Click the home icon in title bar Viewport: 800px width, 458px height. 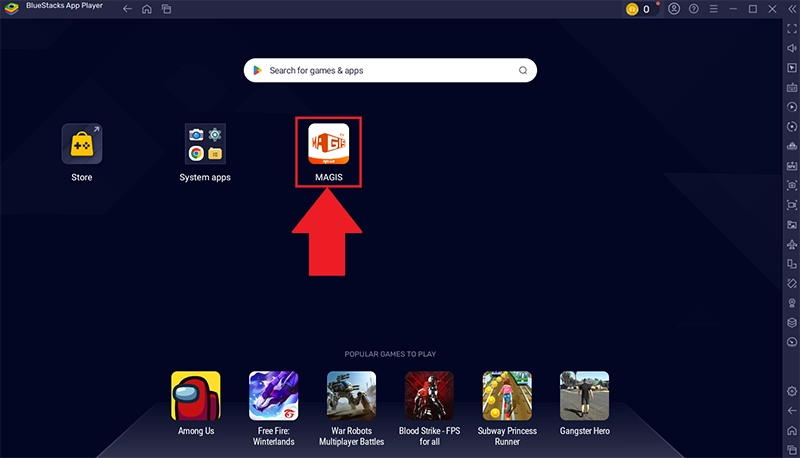click(x=147, y=9)
